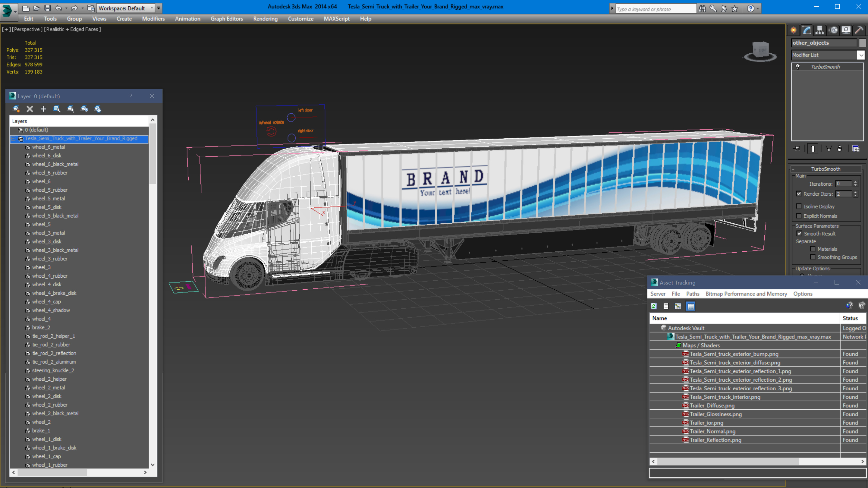The width and height of the screenshot is (868, 488).
Task: Click the Name column header in Asset Tracking
Action: click(x=745, y=318)
